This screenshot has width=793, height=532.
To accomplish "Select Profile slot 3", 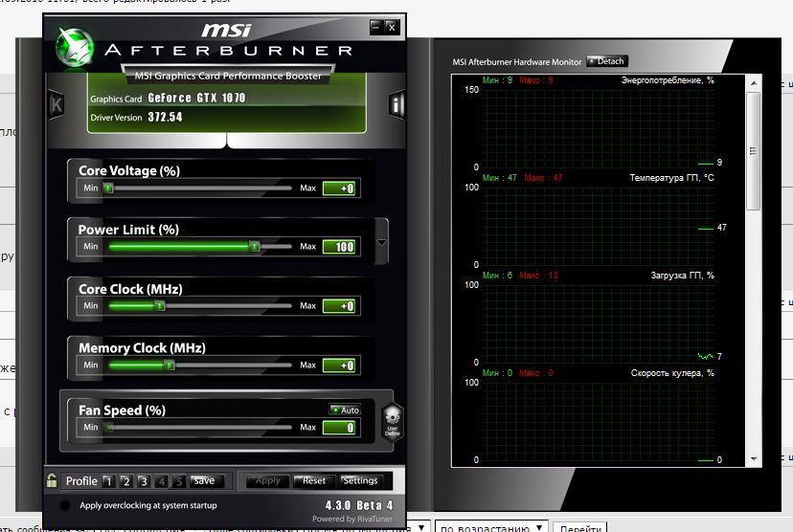I will [144, 481].
